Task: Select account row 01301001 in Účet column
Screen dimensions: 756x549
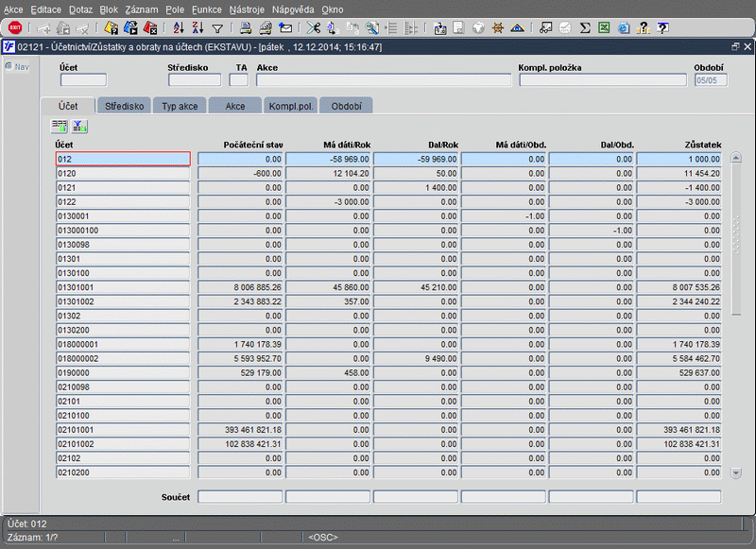Action: [x=123, y=286]
